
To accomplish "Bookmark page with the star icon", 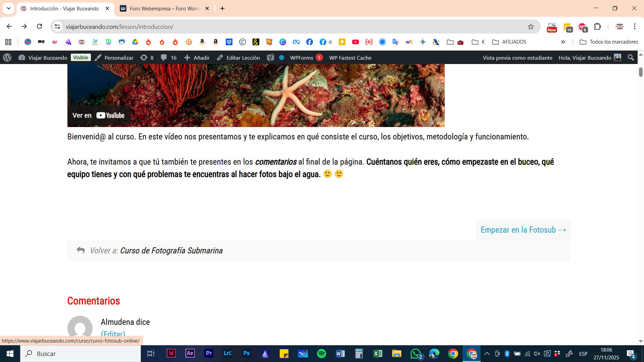I will coord(531,26).
